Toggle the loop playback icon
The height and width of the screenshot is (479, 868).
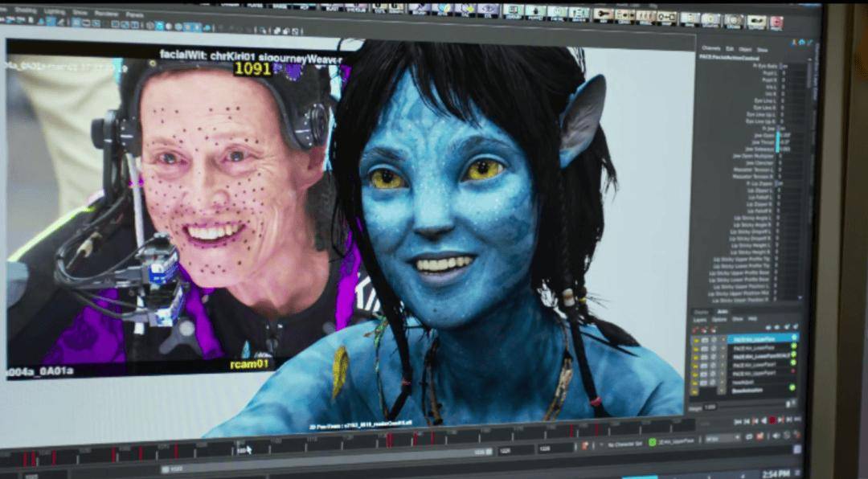pos(748,437)
